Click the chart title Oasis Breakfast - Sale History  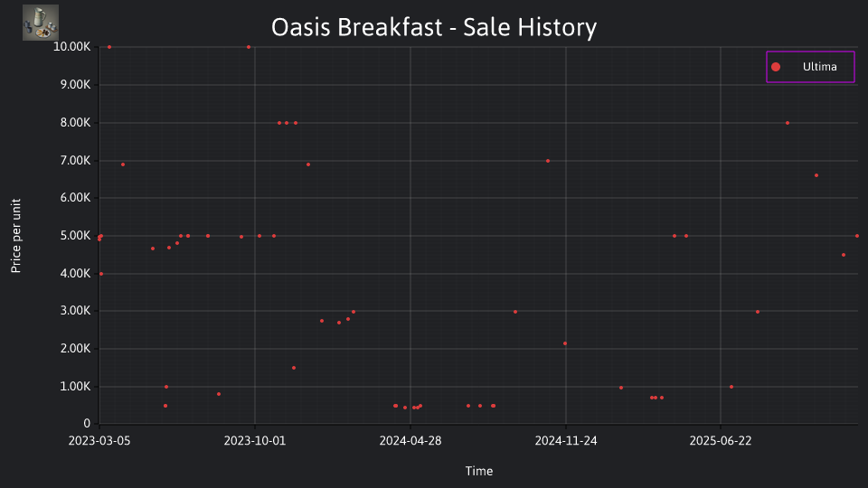434,27
